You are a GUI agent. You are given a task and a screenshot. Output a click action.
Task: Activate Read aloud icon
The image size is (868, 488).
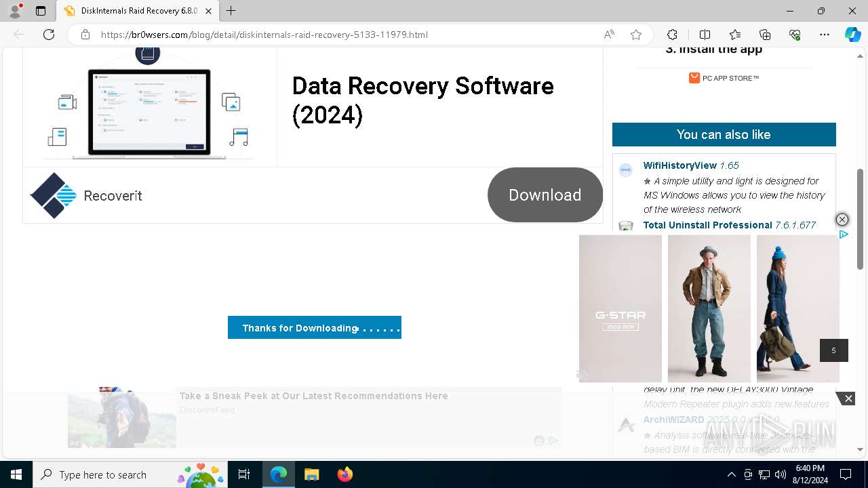pos(609,35)
